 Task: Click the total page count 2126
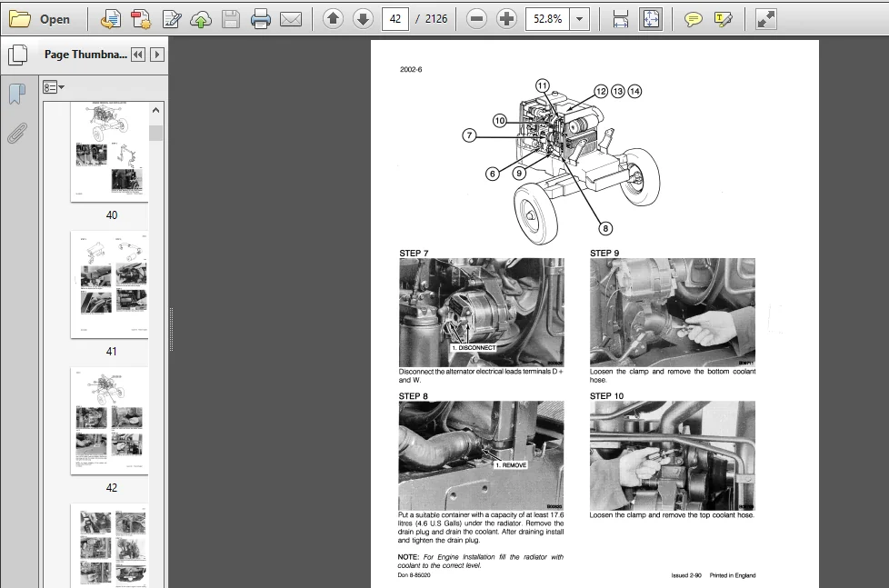point(436,19)
